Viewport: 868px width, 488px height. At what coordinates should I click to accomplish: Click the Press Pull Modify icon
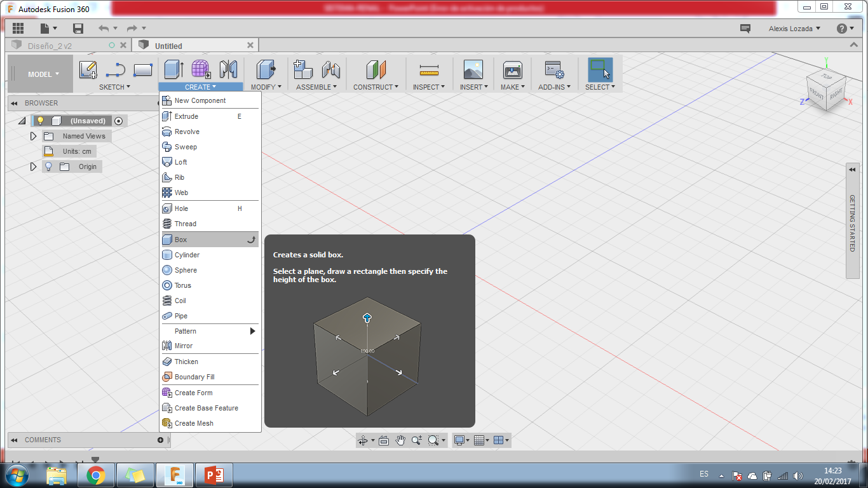(x=266, y=69)
